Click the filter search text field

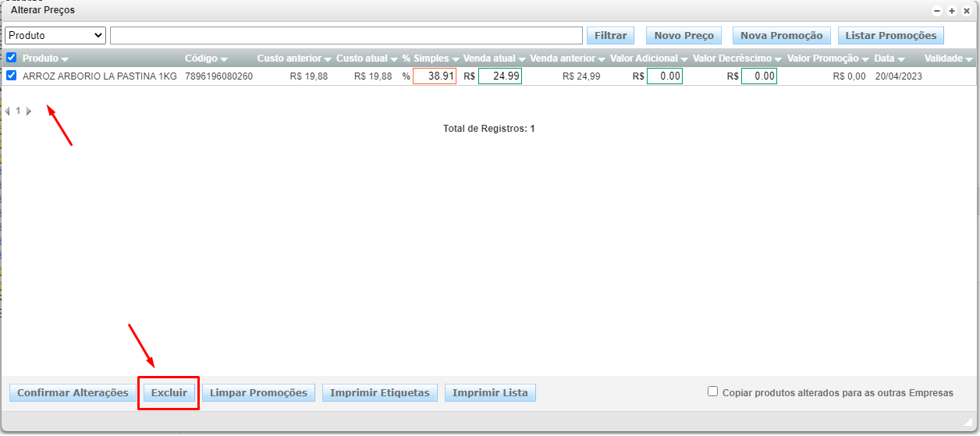[x=346, y=35]
